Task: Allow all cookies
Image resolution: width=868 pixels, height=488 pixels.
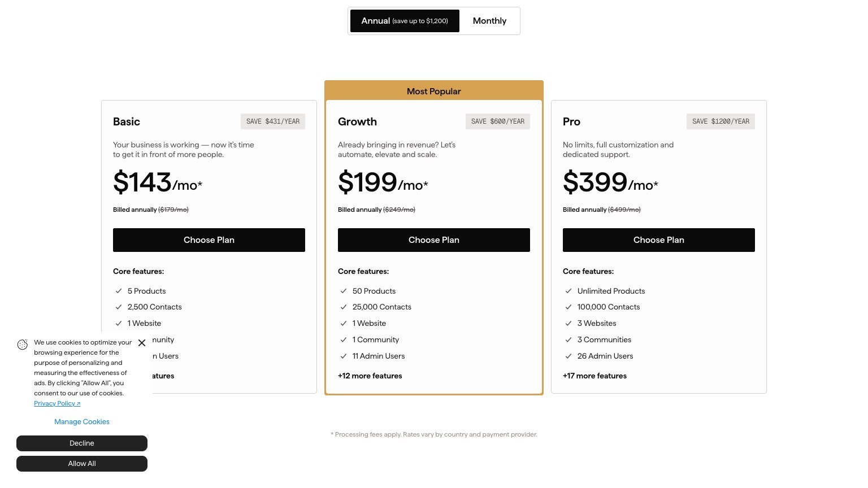Action: 82,463
